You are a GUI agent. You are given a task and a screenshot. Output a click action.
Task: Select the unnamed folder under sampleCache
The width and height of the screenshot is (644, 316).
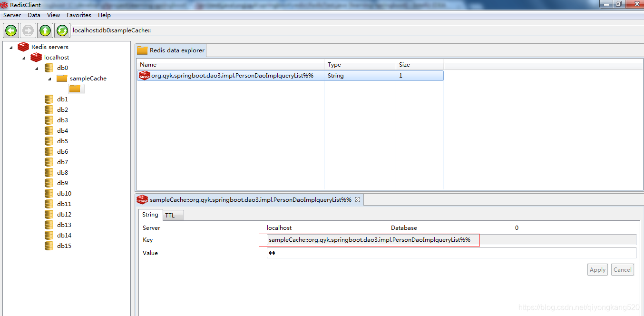pyautogui.click(x=75, y=89)
